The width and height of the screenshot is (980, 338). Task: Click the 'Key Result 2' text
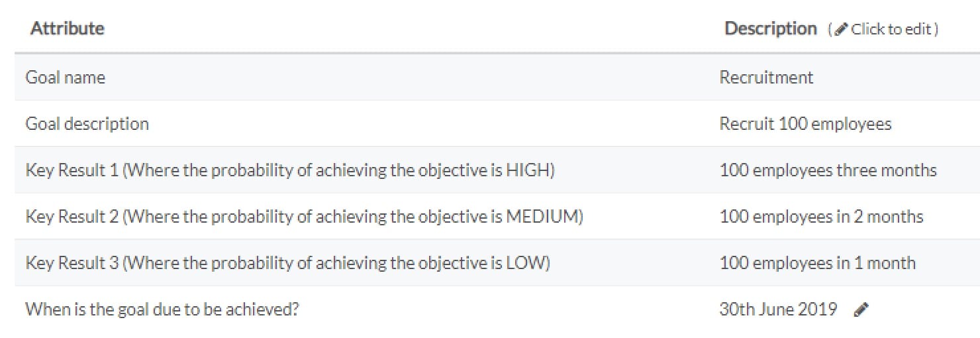(x=72, y=217)
